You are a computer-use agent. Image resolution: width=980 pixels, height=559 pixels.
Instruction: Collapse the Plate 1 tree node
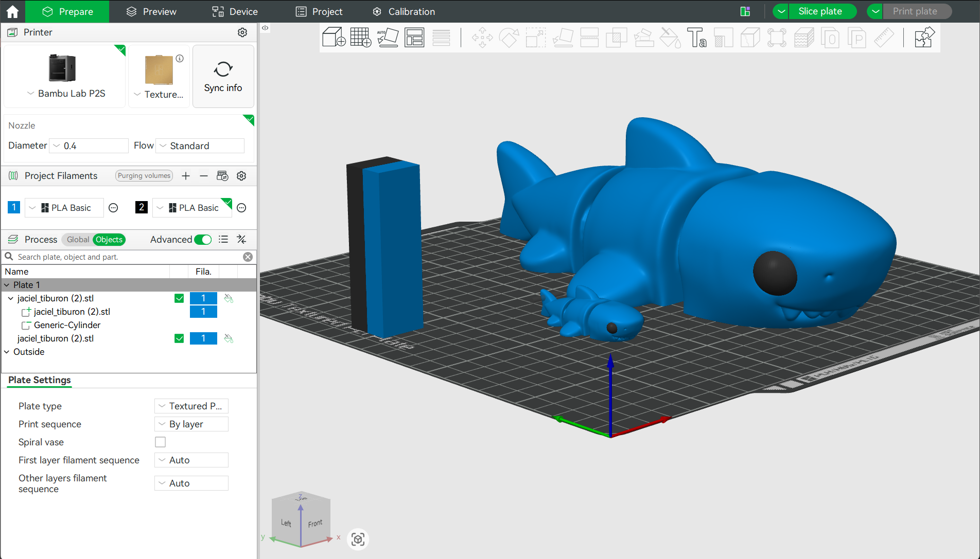click(x=7, y=285)
